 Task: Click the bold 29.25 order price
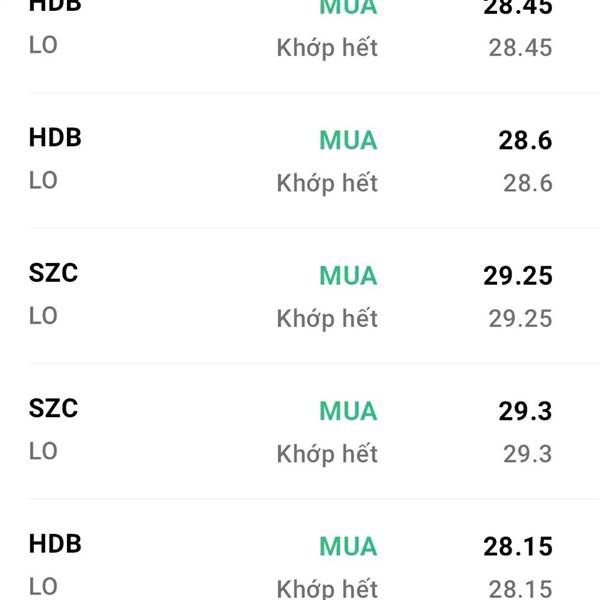[517, 276]
